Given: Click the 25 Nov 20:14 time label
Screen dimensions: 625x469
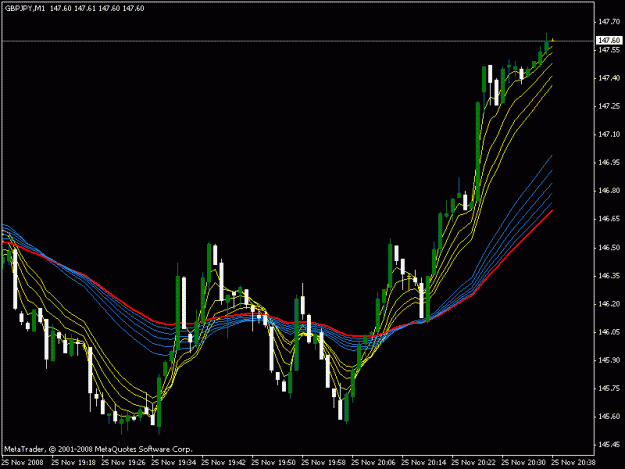Looking at the screenshot, I should point(423,463).
